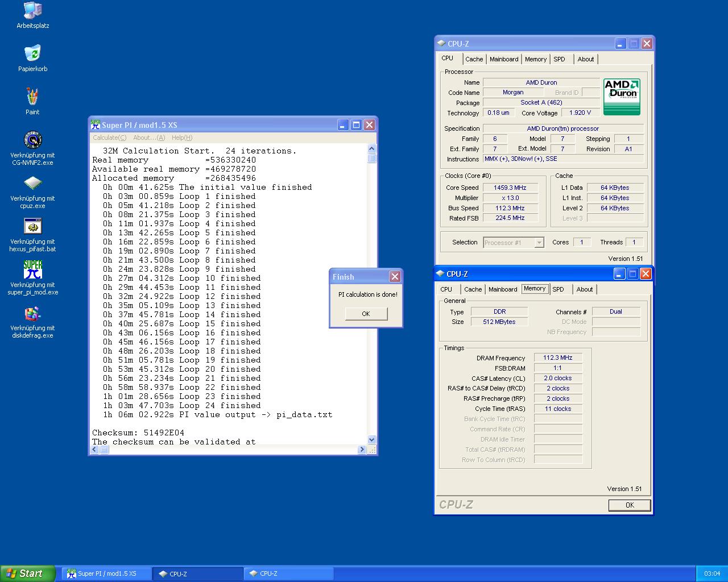The height and width of the screenshot is (582, 728).
Task: Switch to Mainboard tab in upper CPU-Z
Action: click(x=504, y=59)
